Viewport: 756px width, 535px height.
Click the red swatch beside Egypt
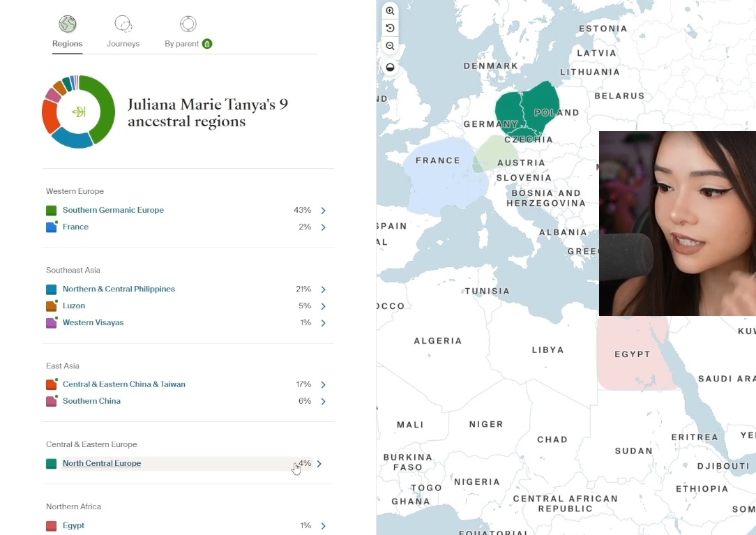click(51, 526)
